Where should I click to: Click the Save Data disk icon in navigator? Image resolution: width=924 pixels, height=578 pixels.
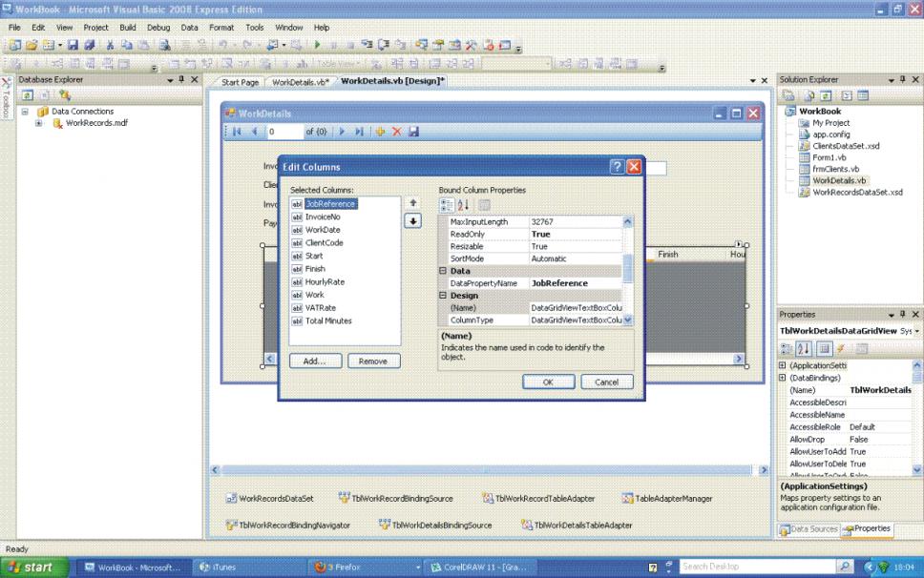(x=413, y=132)
